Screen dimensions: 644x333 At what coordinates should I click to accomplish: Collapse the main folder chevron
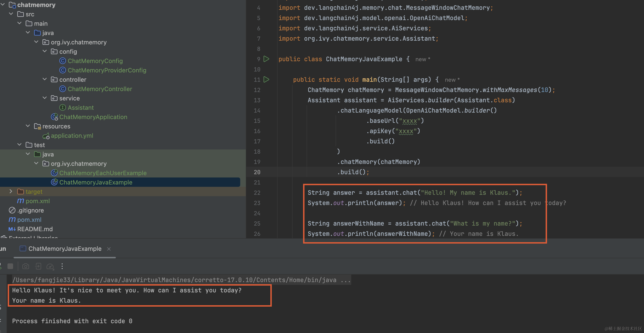point(19,23)
